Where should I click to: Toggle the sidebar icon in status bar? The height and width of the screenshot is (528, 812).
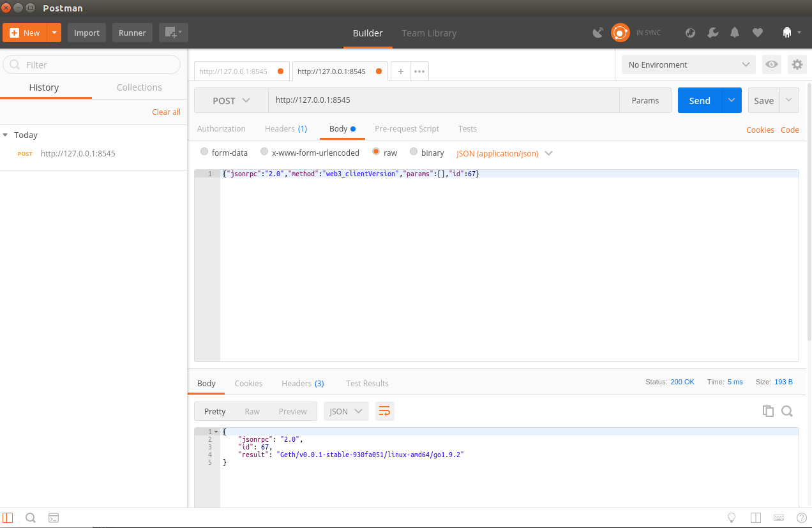pyautogui.click(x=8, y=518)
